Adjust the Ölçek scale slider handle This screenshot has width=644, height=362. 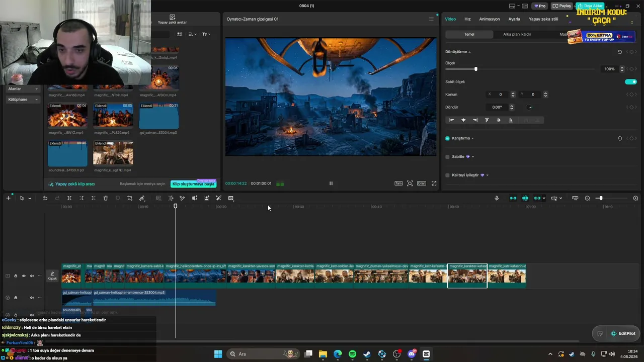(476, 69)
